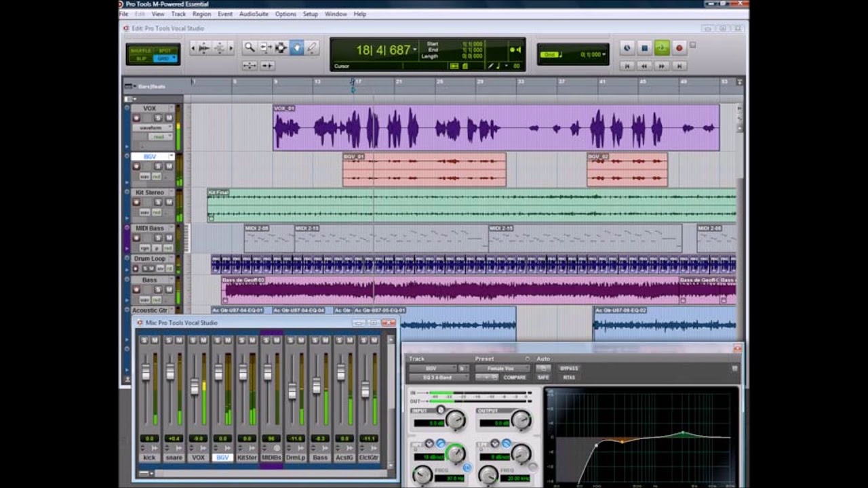Click the ElctGtr channel volume fader
868x488 pixels.
(x=366, y=390)
